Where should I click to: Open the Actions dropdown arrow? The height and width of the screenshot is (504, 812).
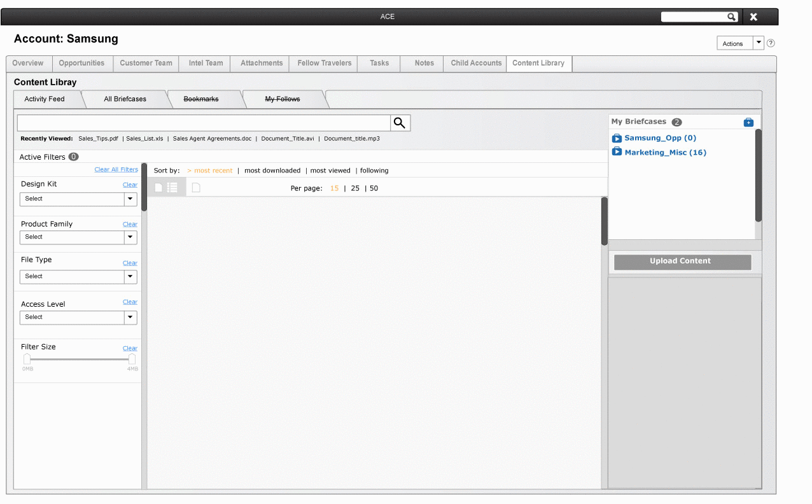(x=759, y=43)
